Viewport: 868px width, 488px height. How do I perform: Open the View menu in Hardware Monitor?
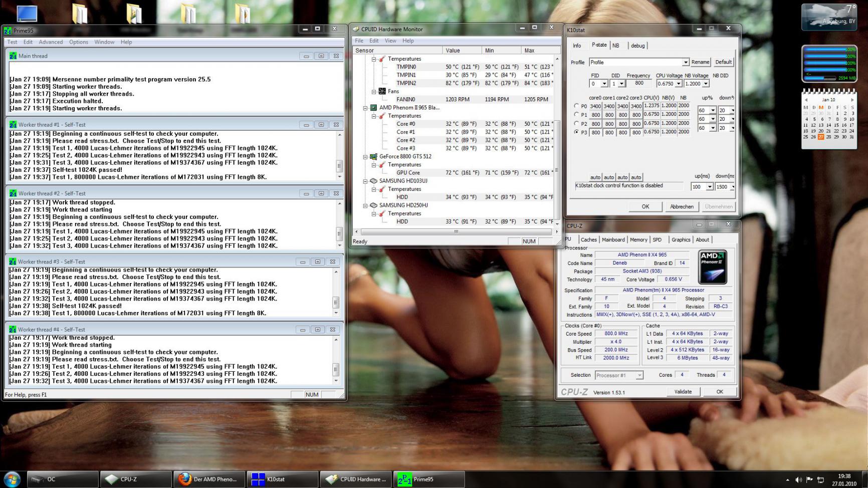[x=390, y=41]
